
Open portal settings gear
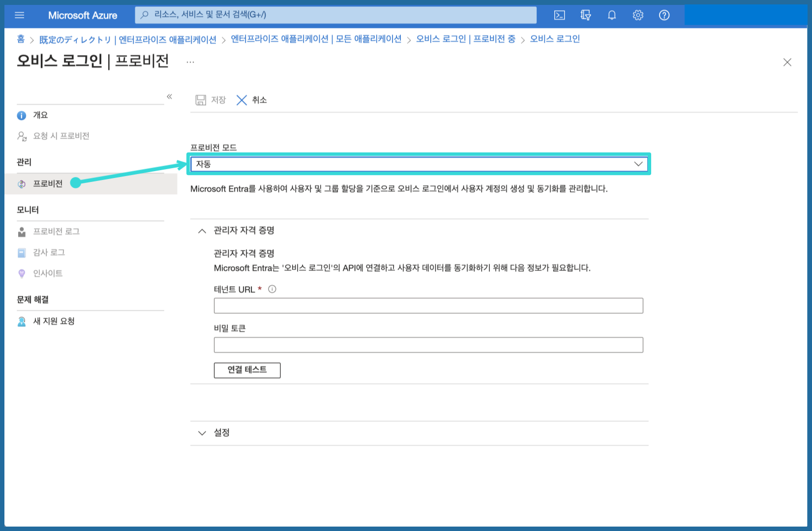coord(638,15)
